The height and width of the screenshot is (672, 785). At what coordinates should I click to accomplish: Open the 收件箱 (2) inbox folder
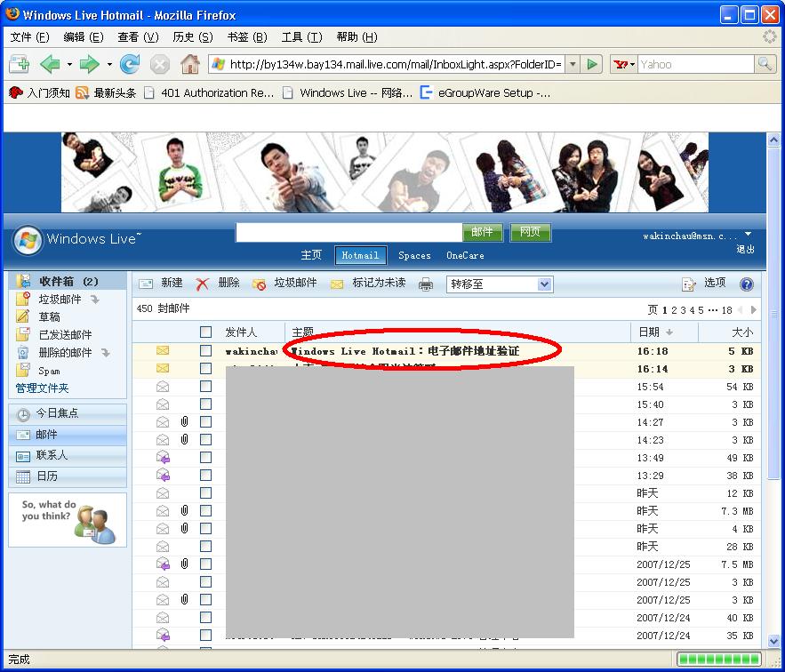point(68,281)
